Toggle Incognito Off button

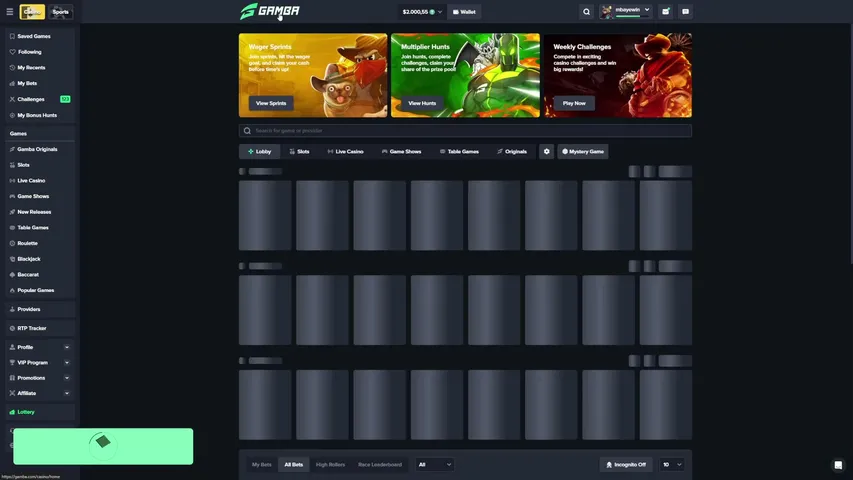626,465
